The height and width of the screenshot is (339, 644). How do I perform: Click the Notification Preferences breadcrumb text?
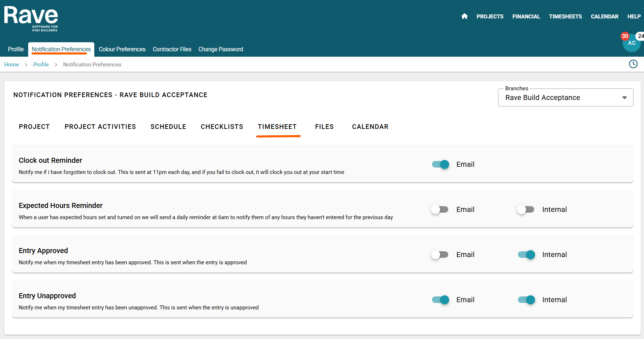(x=92, y=65)
